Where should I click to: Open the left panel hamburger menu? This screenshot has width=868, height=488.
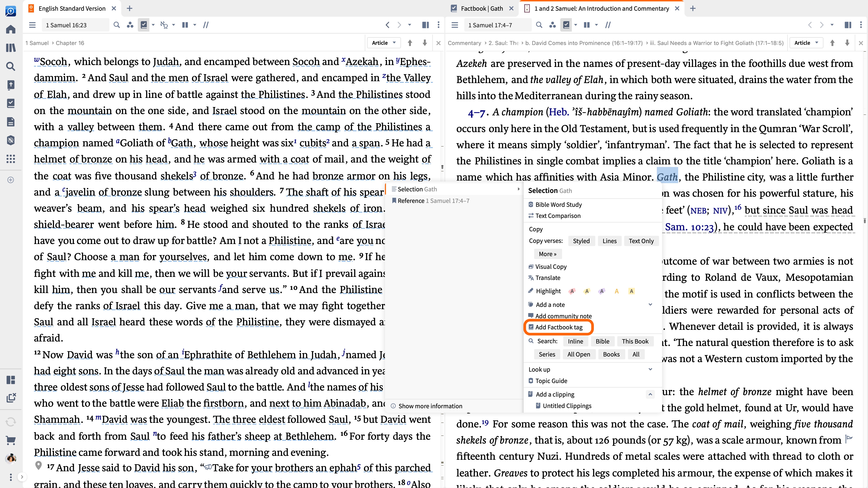click(32, 25)
